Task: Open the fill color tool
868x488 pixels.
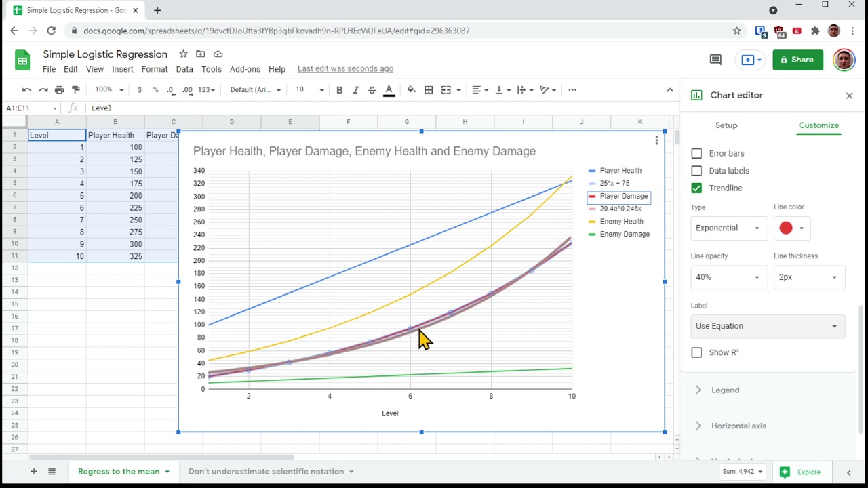Action: pyautogui.click(x=411, y=89)
